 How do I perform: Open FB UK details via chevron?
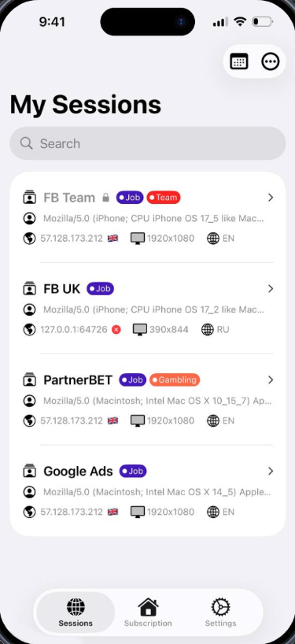(x=271, y=289)
